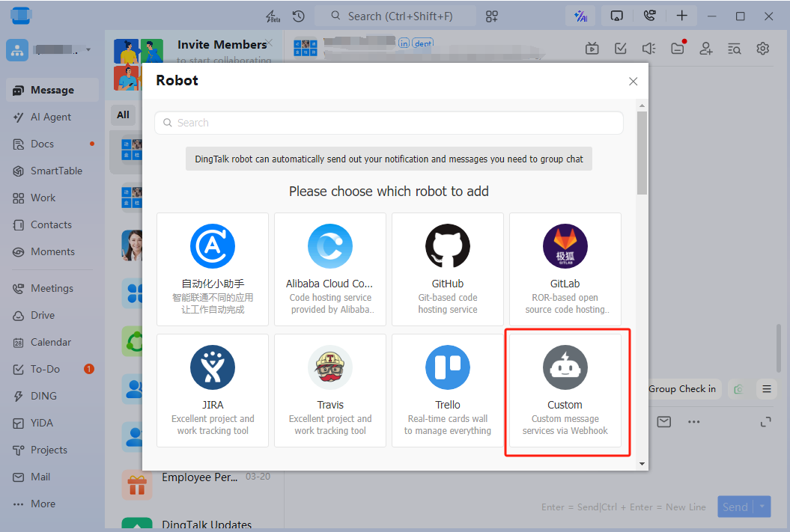Switch to the All conversations tab
The height and width of the screenshot is (532, 790).
point(123,115)
